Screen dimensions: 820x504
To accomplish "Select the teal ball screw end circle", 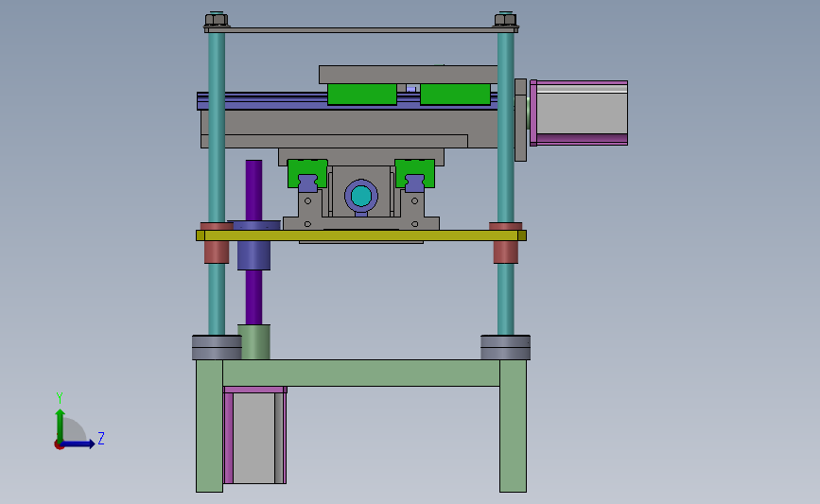I will 361,196.
